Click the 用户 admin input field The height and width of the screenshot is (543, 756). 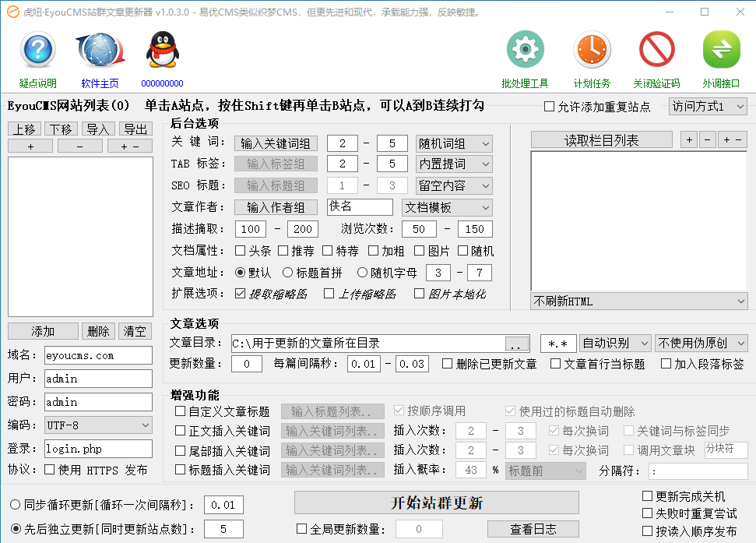(x=98, y=379)
